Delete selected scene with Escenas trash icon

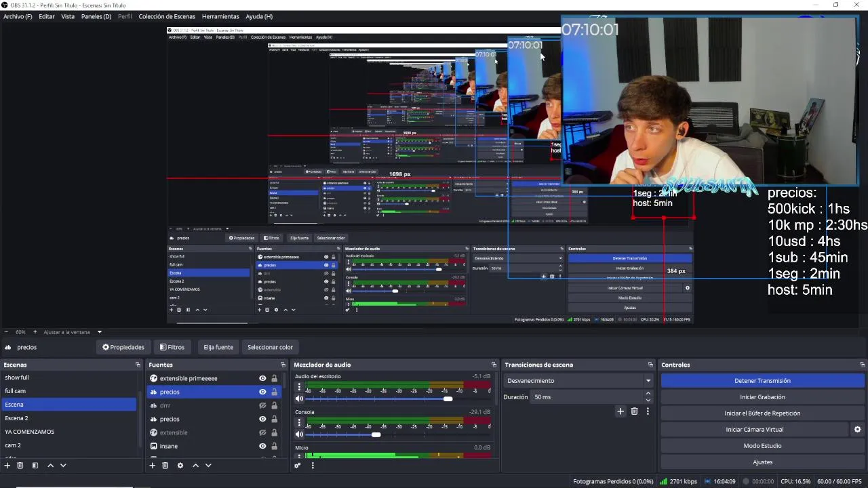click(x=20, y=466)
